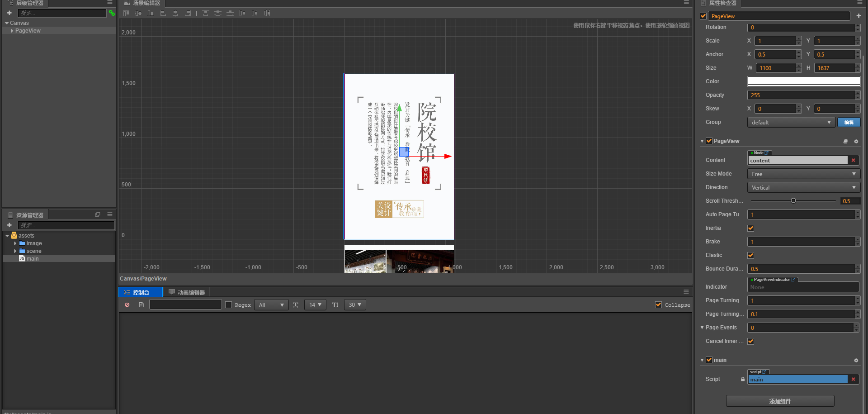Click the create asset plus icon
Viewport: 868px width, 414px height.
(9, 225)
